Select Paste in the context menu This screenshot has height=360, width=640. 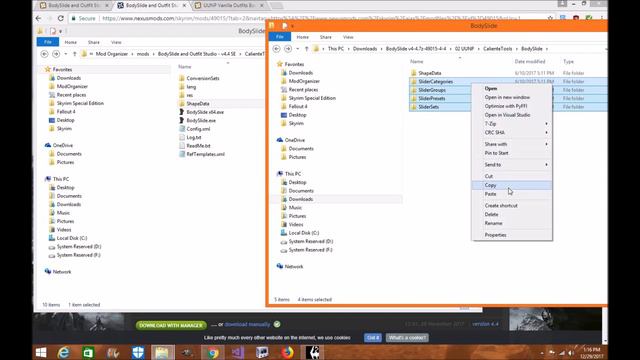click(490, 194)
